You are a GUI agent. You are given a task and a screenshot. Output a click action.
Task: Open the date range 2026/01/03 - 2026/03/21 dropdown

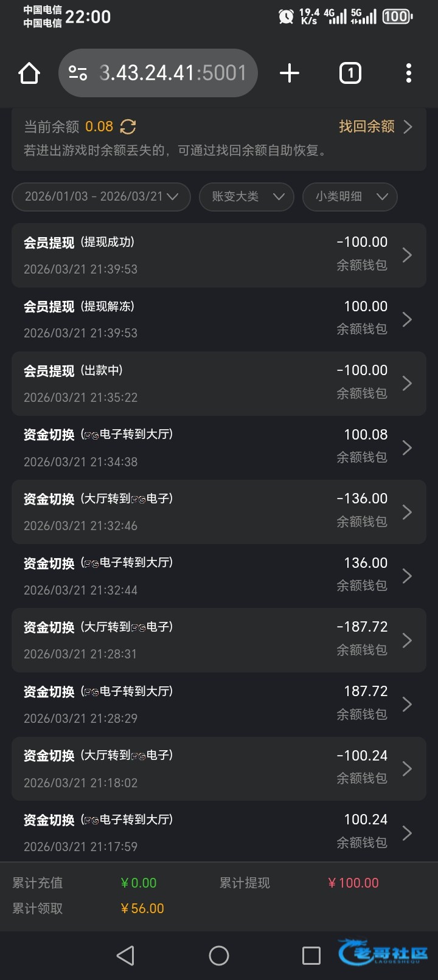[101, 197]
